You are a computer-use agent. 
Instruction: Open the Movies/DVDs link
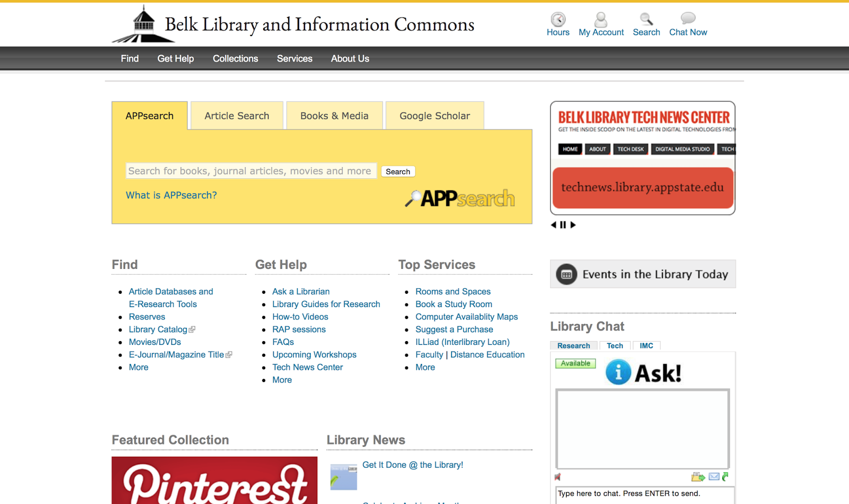point(155,342)
